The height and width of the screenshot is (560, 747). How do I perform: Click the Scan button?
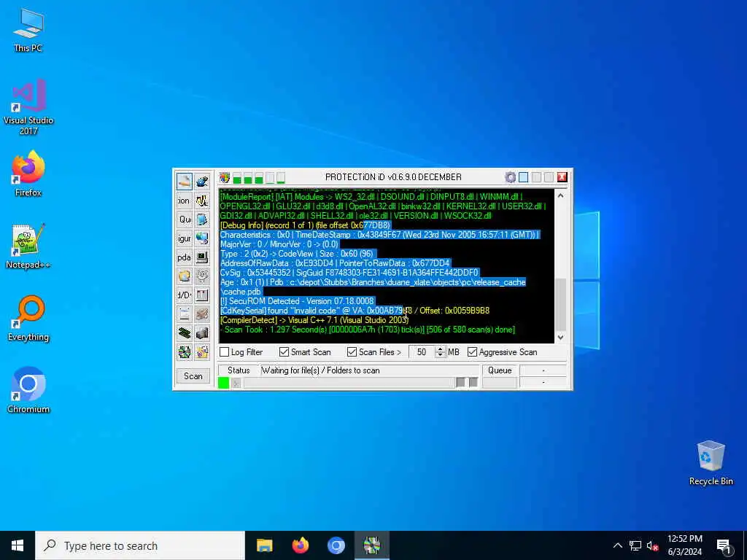pyautogui.click(x=193, y=376)
